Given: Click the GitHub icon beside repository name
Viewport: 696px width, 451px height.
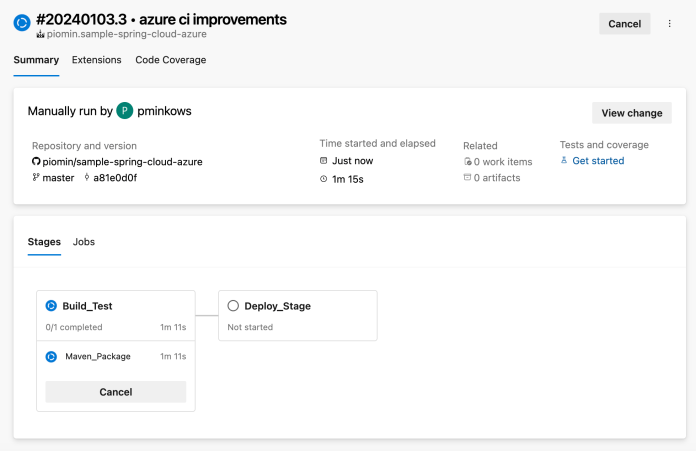Looking at the screenshot, I should tap(36, 162).
